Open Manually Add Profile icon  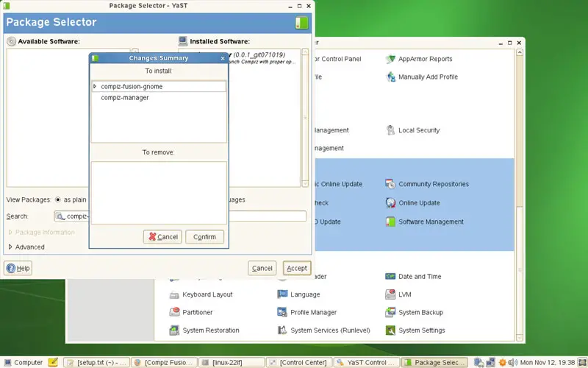(x=390, y=77)
